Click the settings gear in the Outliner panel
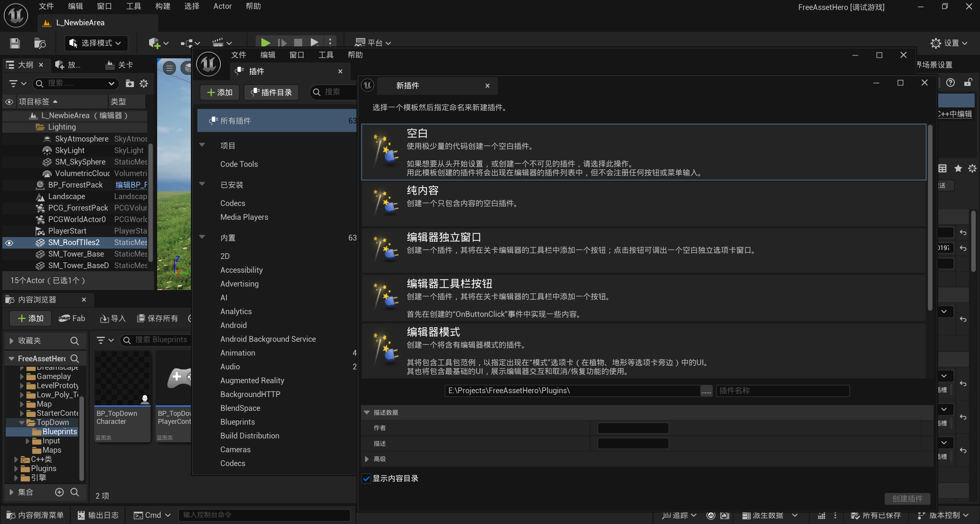The width and height of the screenshot is (980, 524). click(144, 83)
